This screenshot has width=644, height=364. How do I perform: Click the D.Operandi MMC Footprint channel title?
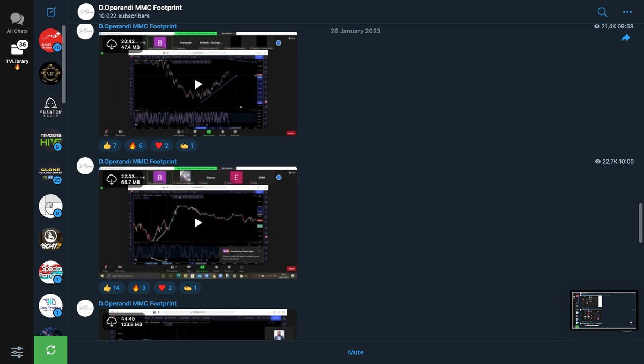coord(140,8)
